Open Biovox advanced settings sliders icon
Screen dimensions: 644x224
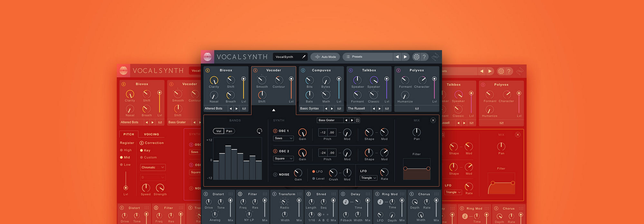click(244, 109)
